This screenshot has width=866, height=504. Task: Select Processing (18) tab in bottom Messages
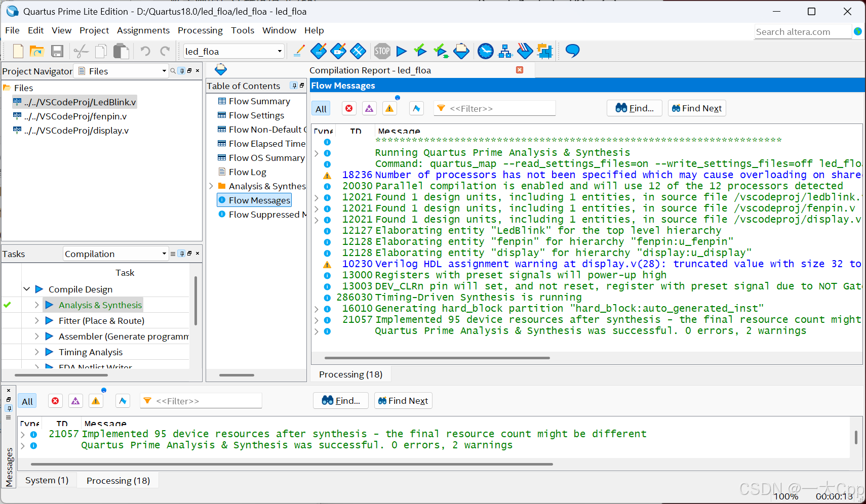(x=118, y=480)
